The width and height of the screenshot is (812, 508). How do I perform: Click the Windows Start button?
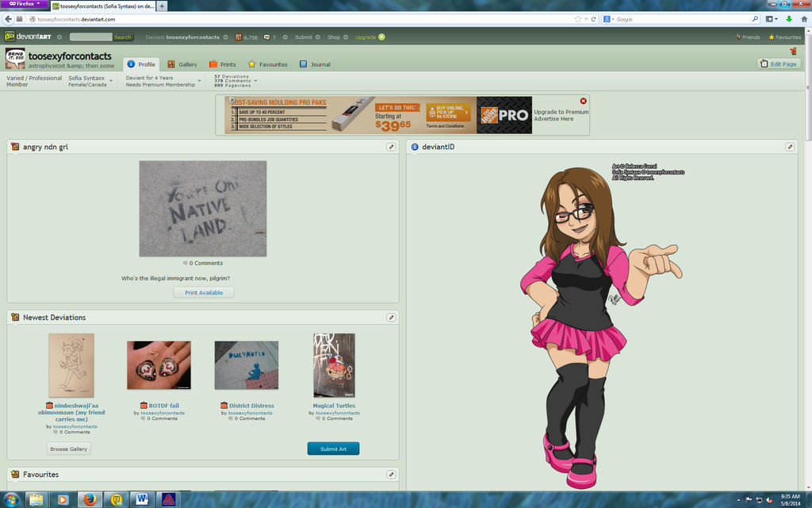(10, 500)
